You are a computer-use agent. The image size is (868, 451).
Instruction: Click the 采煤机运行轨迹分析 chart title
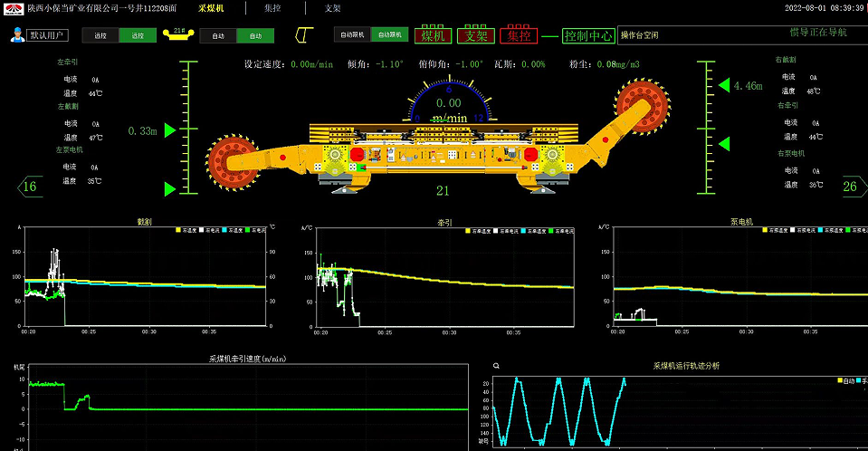point(686,366)
